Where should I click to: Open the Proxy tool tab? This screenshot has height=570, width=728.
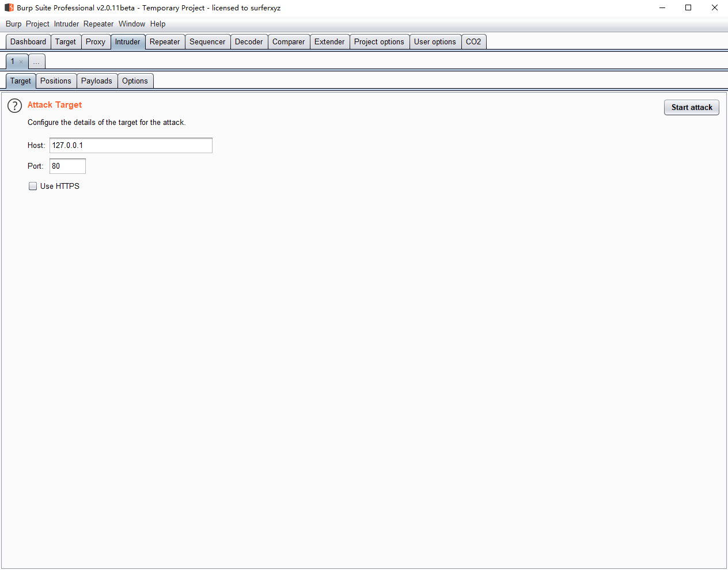(x=96, y=41)
